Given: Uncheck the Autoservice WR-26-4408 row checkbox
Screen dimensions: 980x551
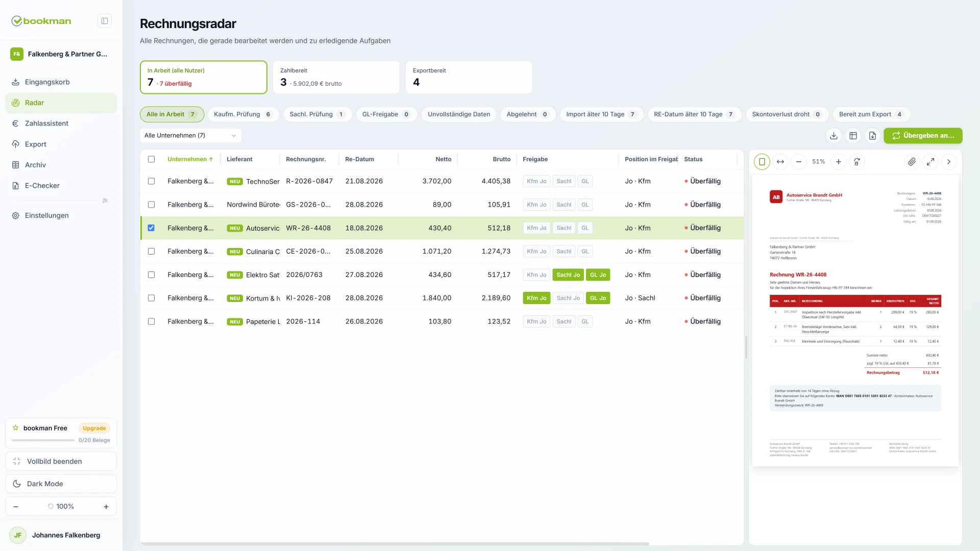Looking at the screenshot, I should coord(151,228).
